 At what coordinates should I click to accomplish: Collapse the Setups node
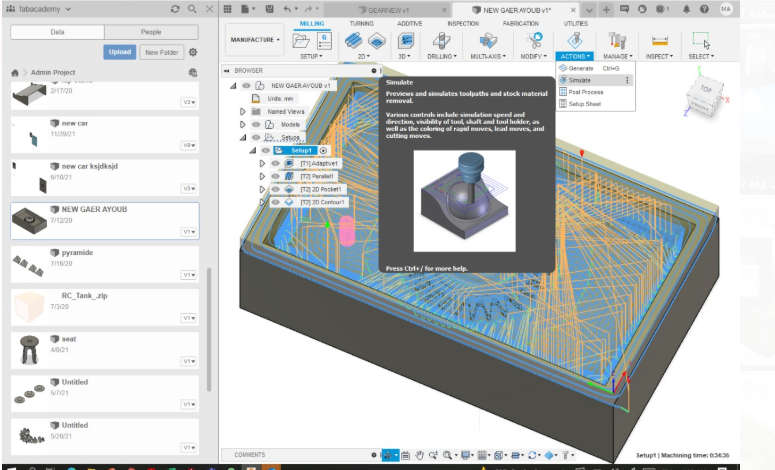[243, 137]
